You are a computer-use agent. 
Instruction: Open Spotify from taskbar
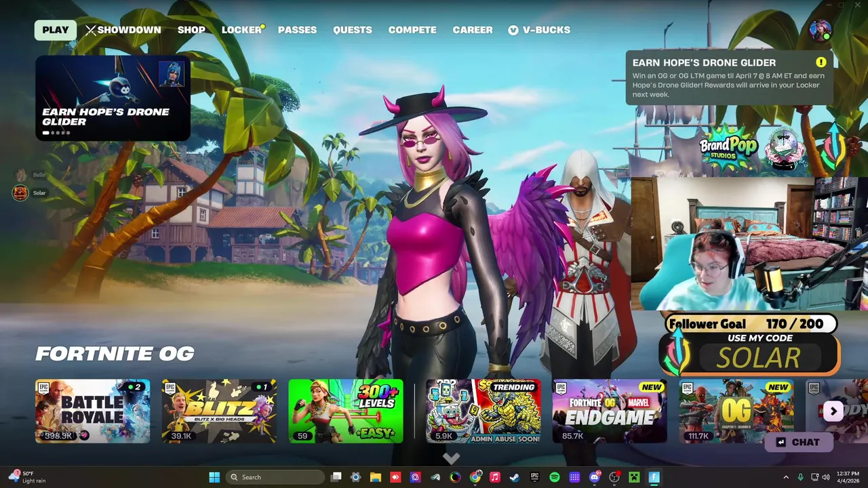555,477
